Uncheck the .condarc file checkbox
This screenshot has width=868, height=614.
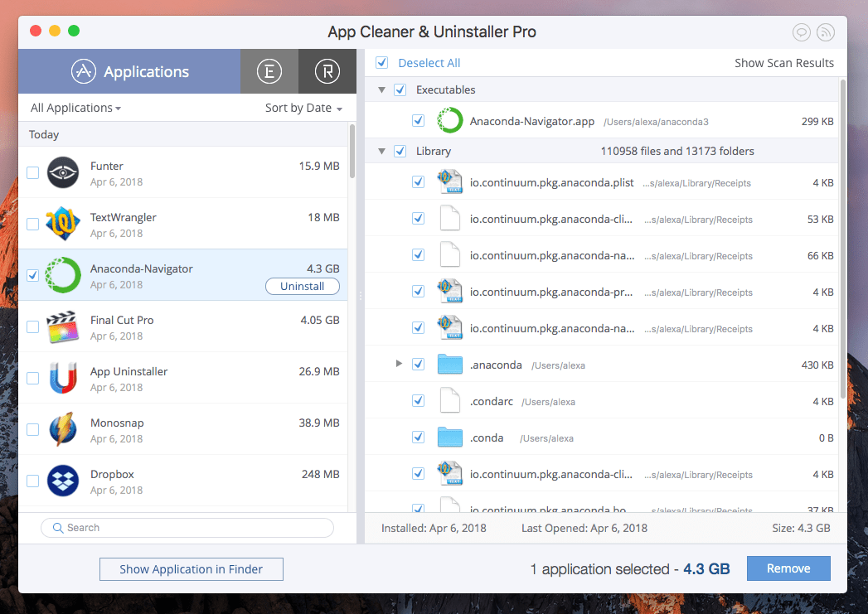click(x=418, y=400)
